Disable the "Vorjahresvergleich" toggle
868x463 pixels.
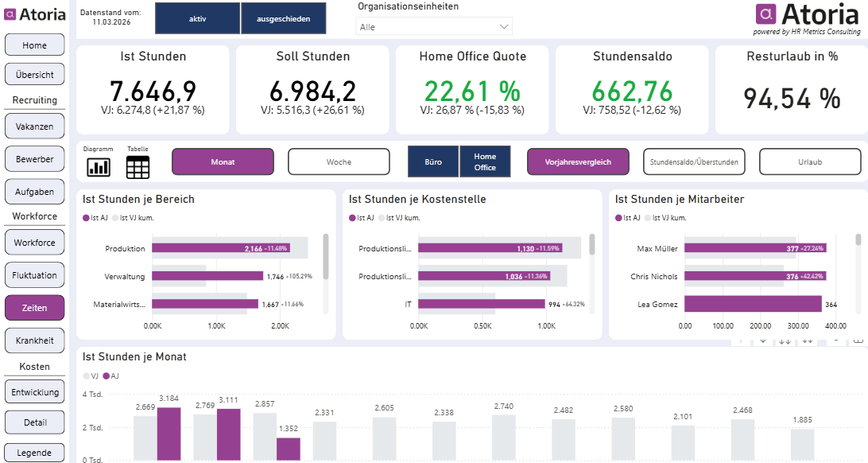[x=577, y=161]
